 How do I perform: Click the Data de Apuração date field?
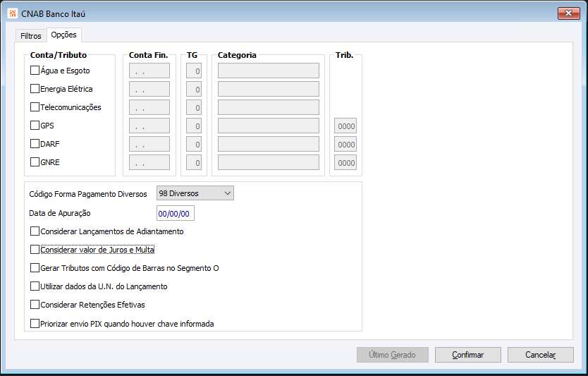[x=175, y=214]
